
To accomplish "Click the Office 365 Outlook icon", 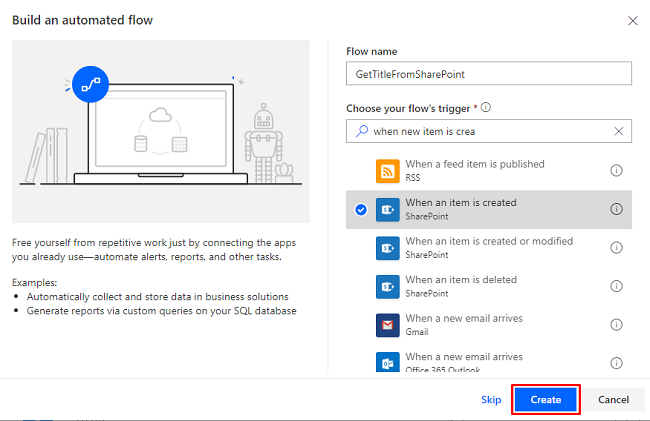I will (x=388, y=363).
